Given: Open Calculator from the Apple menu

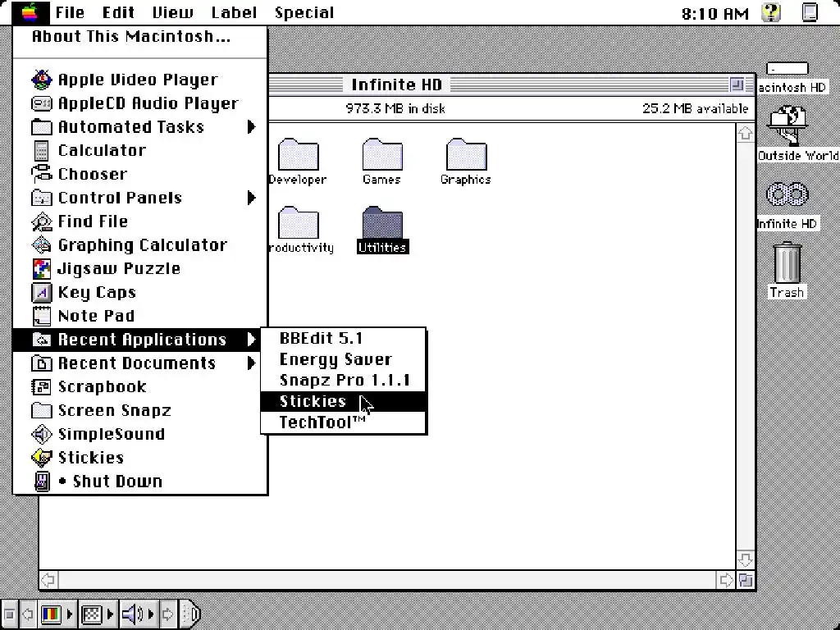Looking at the screenshot, I should pyautogui.click(x=139, y=150).
